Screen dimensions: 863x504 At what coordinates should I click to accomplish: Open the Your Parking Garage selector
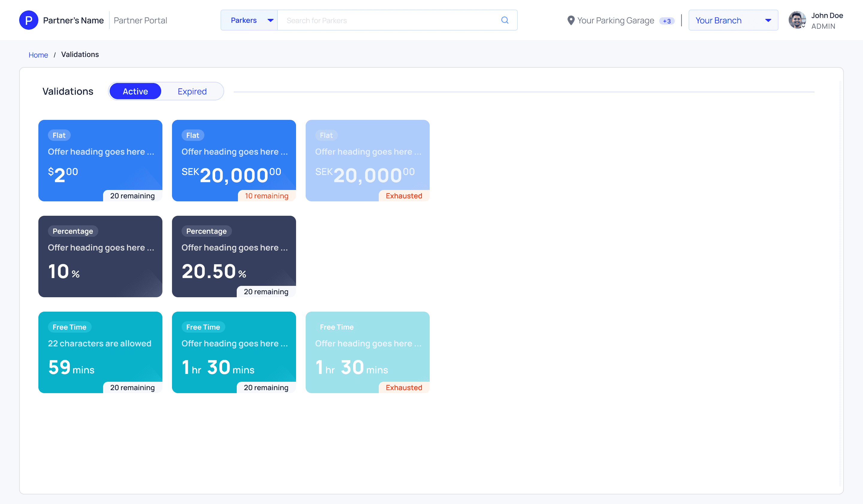(x=615, y=21)
